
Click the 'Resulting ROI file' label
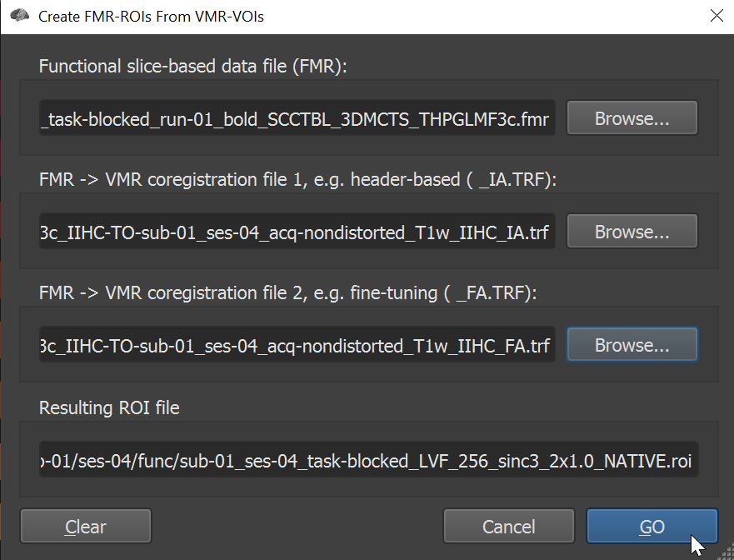pyautogui.click(x=109, y=407)
